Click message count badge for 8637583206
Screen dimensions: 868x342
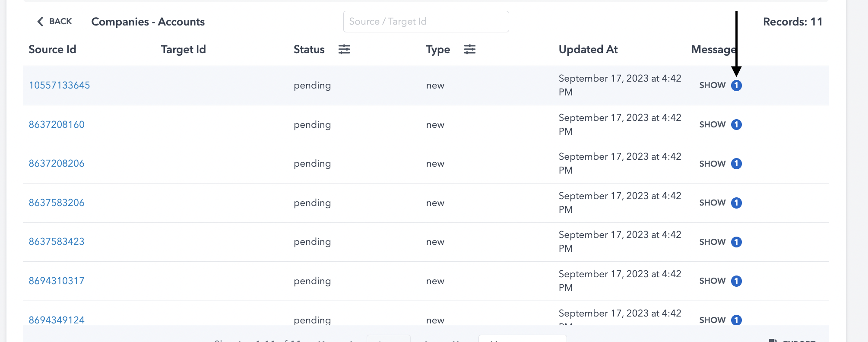[736, 203]
